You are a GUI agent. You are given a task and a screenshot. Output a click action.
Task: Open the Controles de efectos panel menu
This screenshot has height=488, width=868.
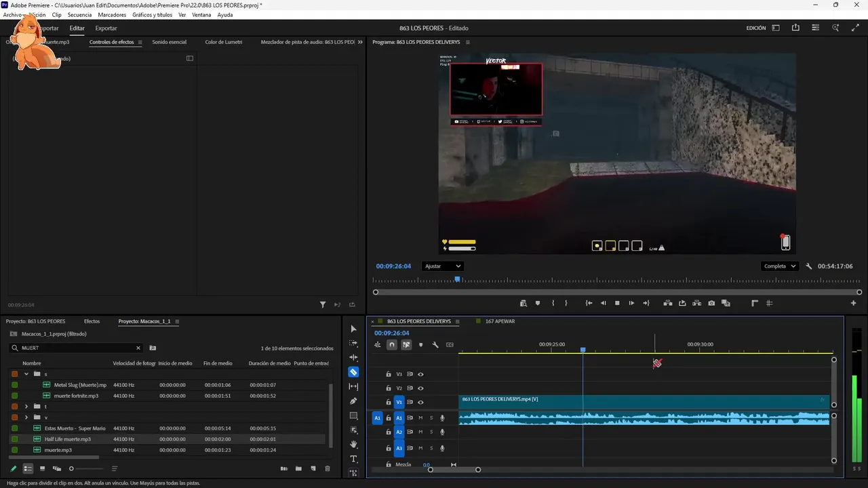(140, 42)
